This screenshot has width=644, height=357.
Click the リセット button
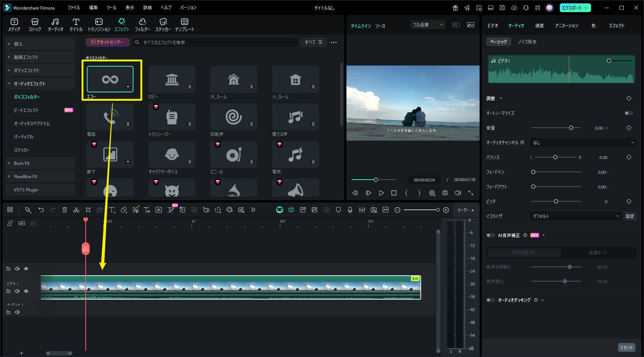click(x=626, y=347)
